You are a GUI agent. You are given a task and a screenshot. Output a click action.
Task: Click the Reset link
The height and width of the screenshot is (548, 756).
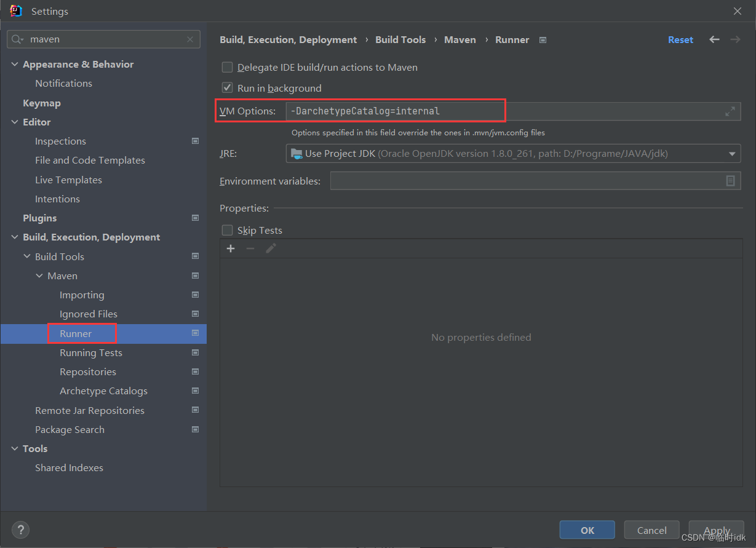680,39
